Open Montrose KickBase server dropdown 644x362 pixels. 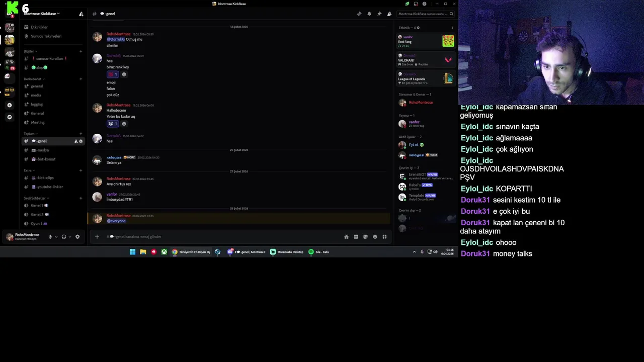(x=42, y=14)
